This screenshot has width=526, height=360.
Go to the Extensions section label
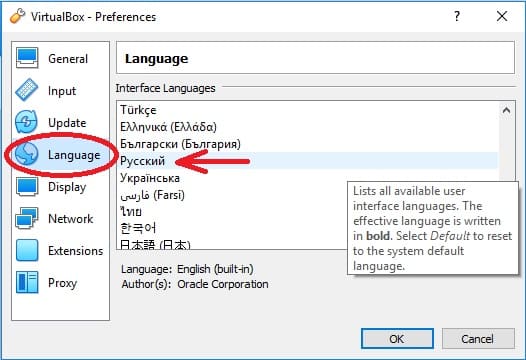point(76,251)
